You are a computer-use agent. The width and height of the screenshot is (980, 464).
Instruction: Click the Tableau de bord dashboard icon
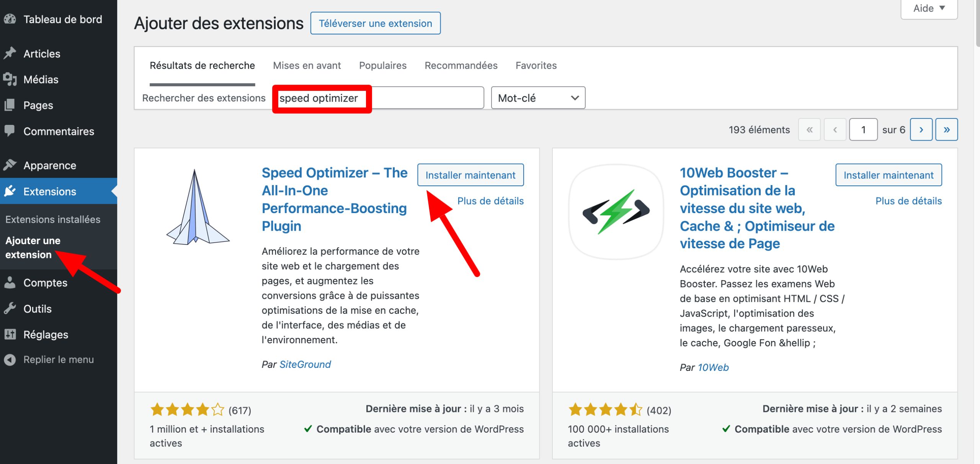(10, 19)
